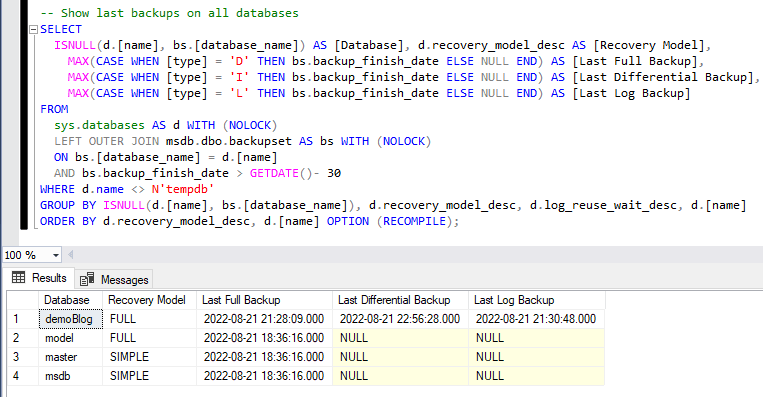Click the horizontal scroll left arrow
The width and height of the screenshot is (763, 397).
coord(71,254)
